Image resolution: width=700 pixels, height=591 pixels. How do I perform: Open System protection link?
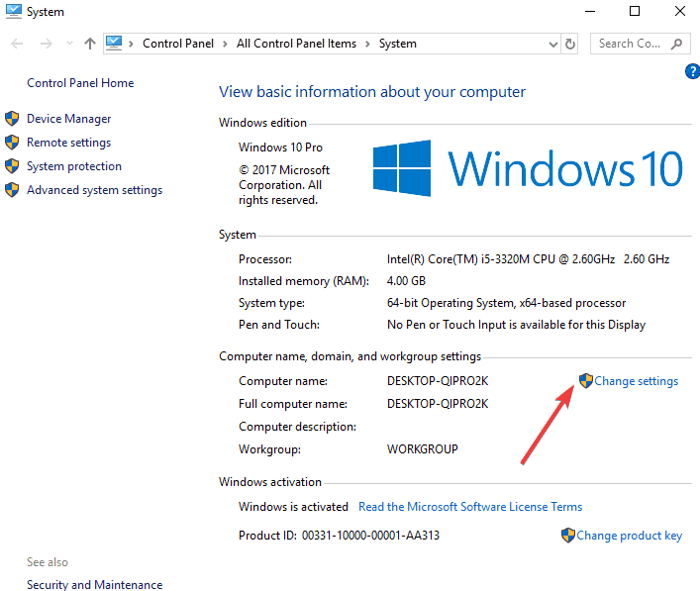pos(74,166)
